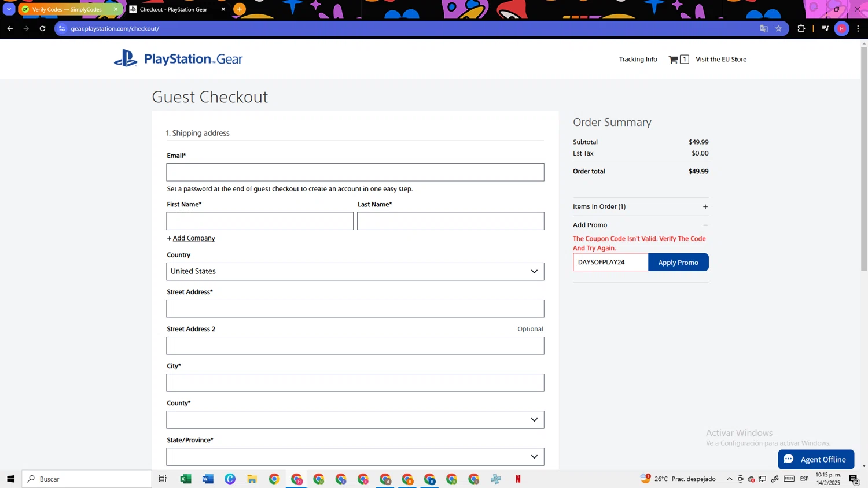Open the Windows notification center icon

(854, 479)
